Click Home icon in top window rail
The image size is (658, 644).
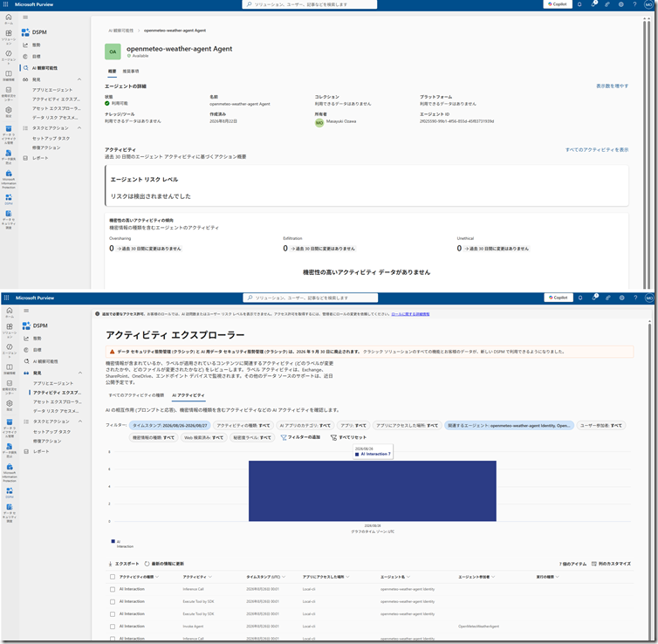pos(9,17)
